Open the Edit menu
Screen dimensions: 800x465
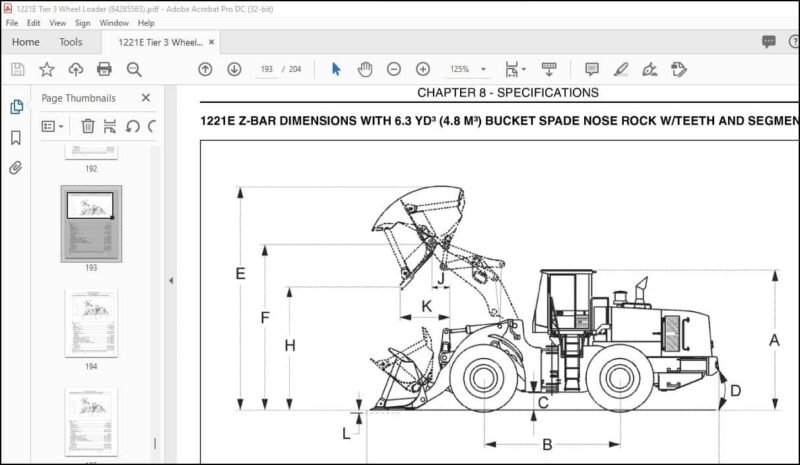tap(33, 23)
